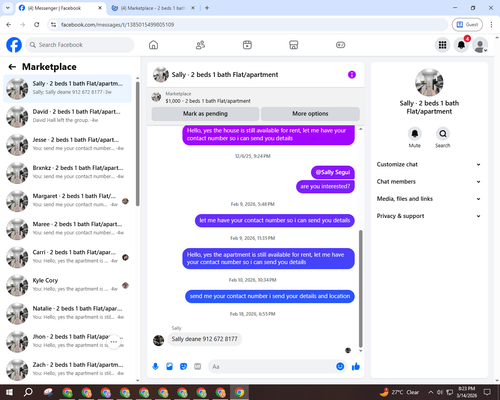
Task: Open the Facebook home feed icon
Action: pyautogui.click(x=153, y=45)
